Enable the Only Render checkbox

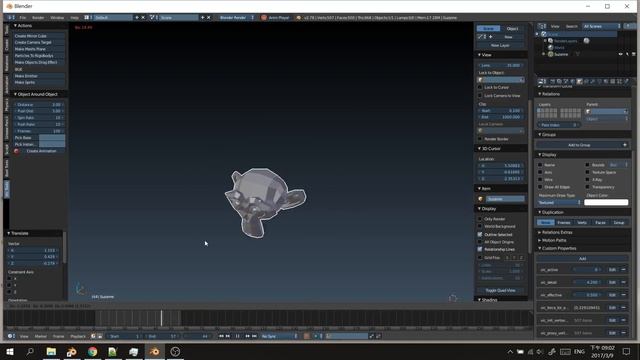coord(480,219)
